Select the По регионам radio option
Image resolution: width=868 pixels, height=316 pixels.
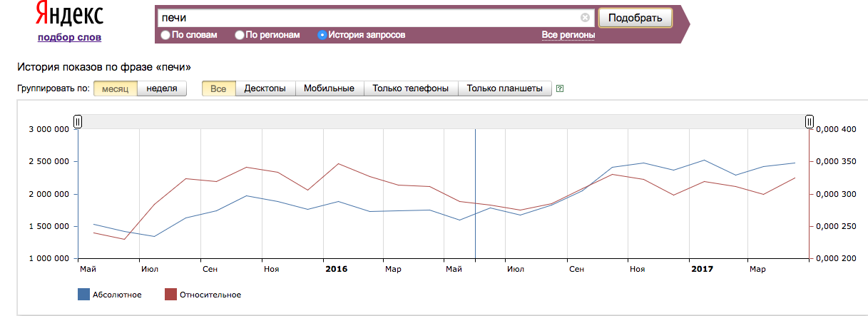pyautogui.click(x=240, y=35)
